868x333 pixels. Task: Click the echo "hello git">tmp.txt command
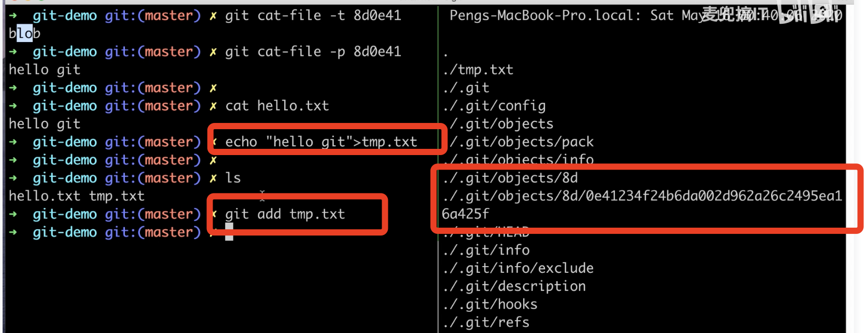(x=321, y=142)
